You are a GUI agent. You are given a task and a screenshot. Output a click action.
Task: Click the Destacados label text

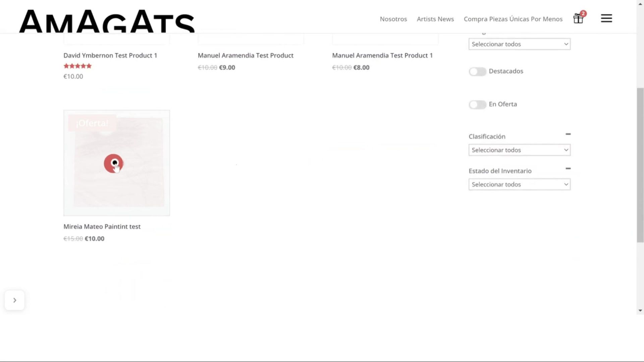click(506, 71)
